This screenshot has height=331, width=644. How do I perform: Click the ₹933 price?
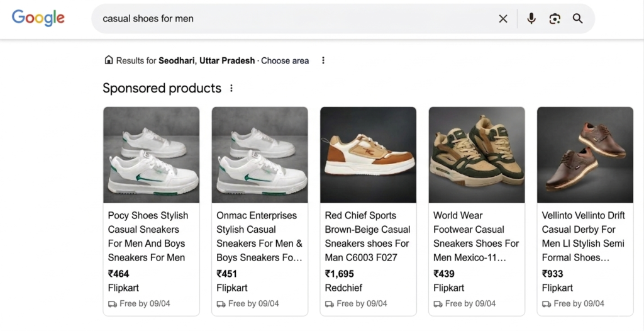[x=552, y=274]
